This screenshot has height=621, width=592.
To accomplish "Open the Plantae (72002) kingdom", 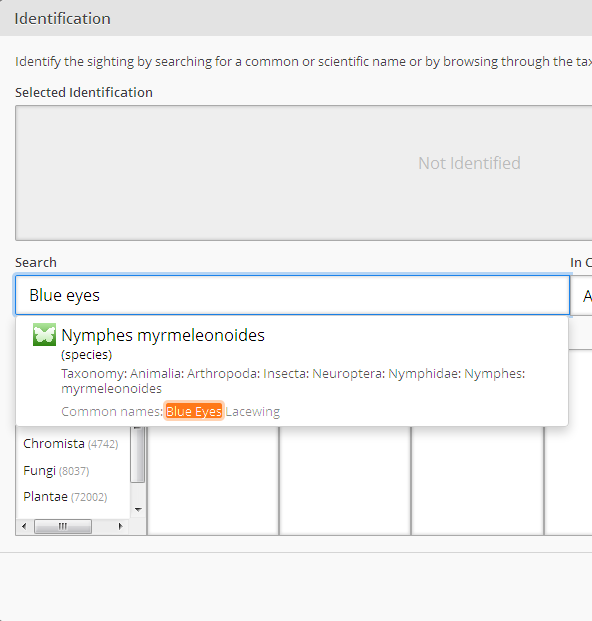I will (65, 497).
